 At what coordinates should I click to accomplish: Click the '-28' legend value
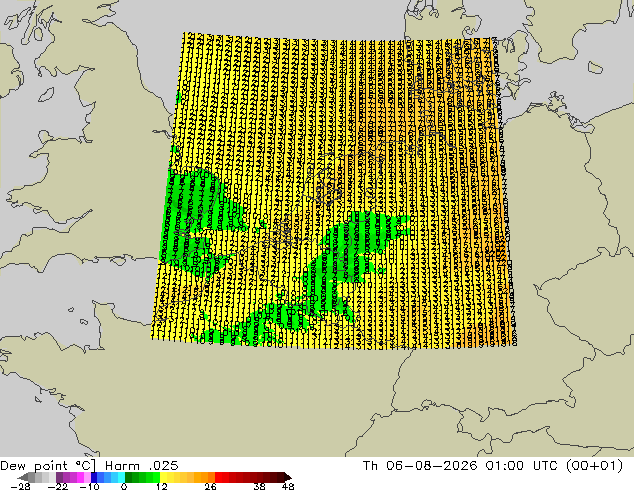pos(20,486)
